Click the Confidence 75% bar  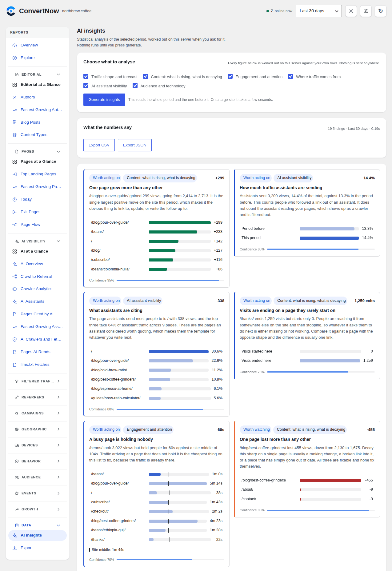coord(321,372)
